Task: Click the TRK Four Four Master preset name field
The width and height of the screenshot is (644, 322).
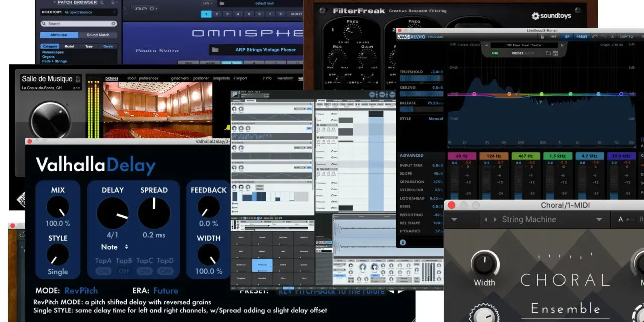Action: coord(524,45)
